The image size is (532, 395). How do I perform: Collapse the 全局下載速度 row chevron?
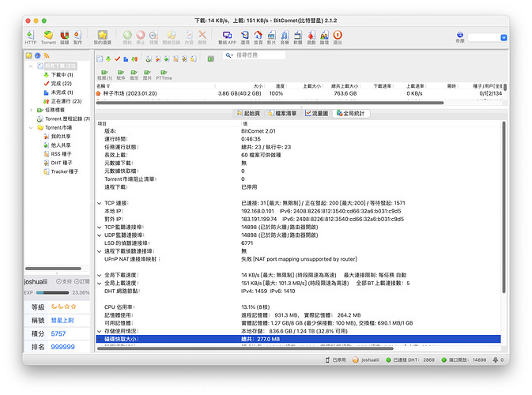100,275
